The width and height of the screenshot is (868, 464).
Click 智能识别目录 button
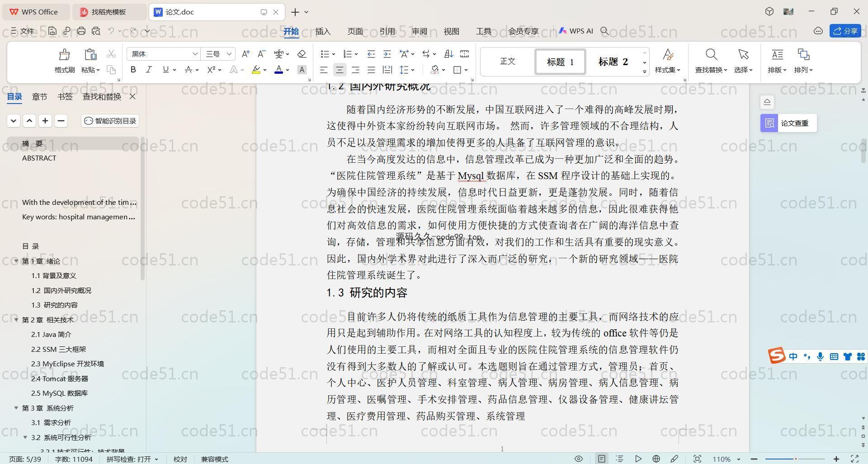(x=110, y=121)
